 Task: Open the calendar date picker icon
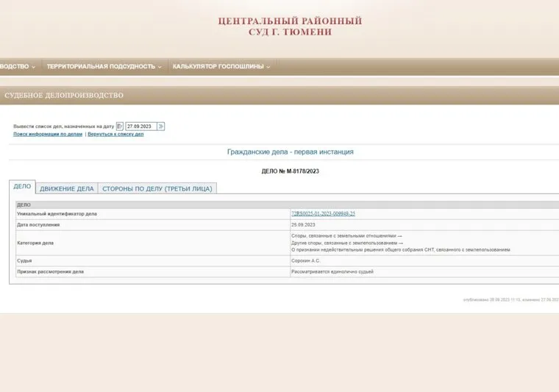click(120, 126)
